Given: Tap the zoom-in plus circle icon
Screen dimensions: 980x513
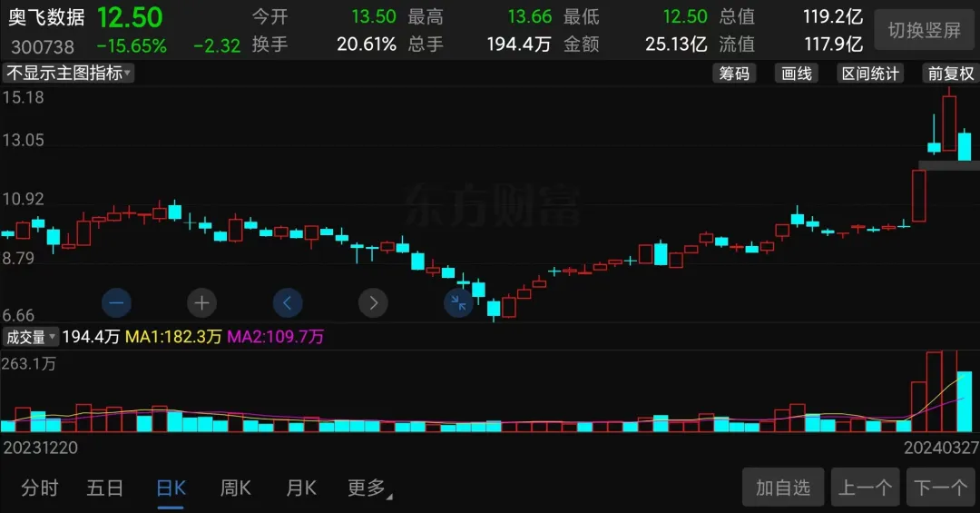Looking at the screenshot, I should point(201,303).
